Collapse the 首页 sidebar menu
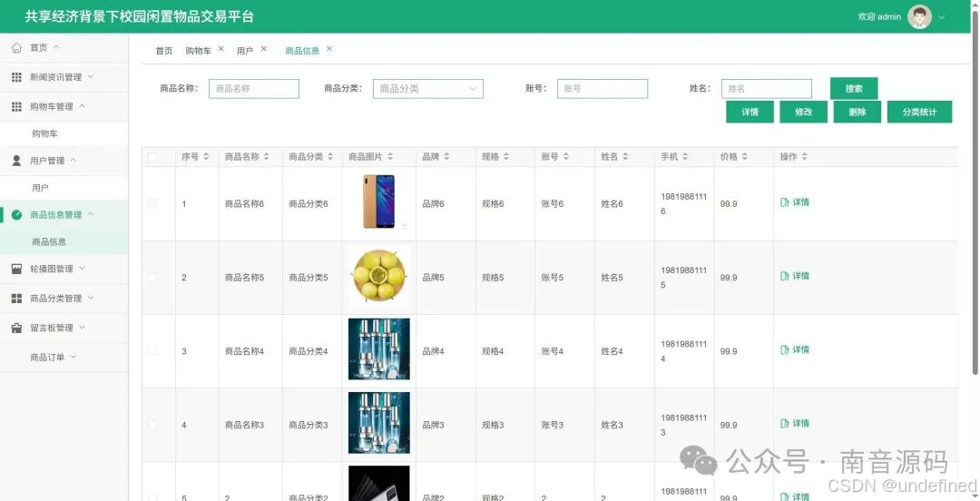 point(55,47)
